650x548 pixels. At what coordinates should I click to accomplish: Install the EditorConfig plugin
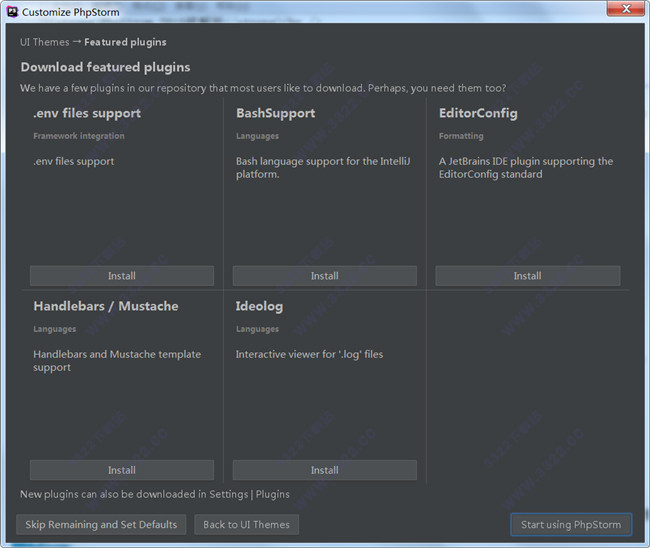pyautogui.click(x=528, y=276)
